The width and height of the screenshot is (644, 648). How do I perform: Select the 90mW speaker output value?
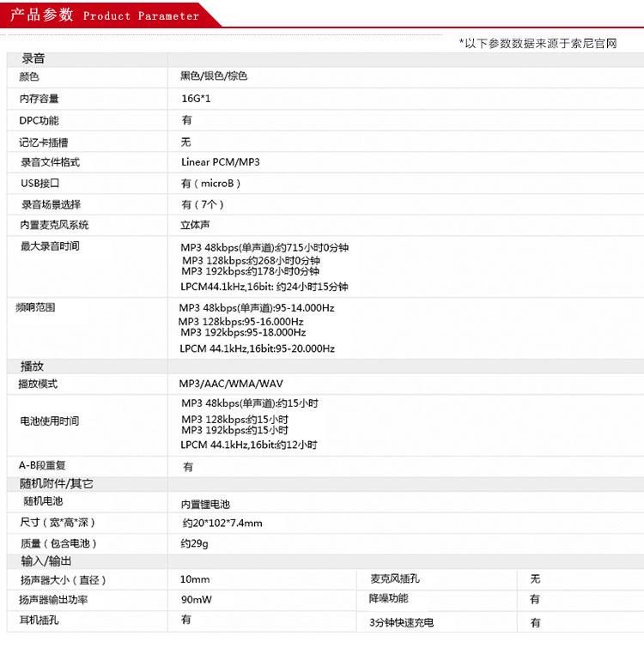point(195,600)
